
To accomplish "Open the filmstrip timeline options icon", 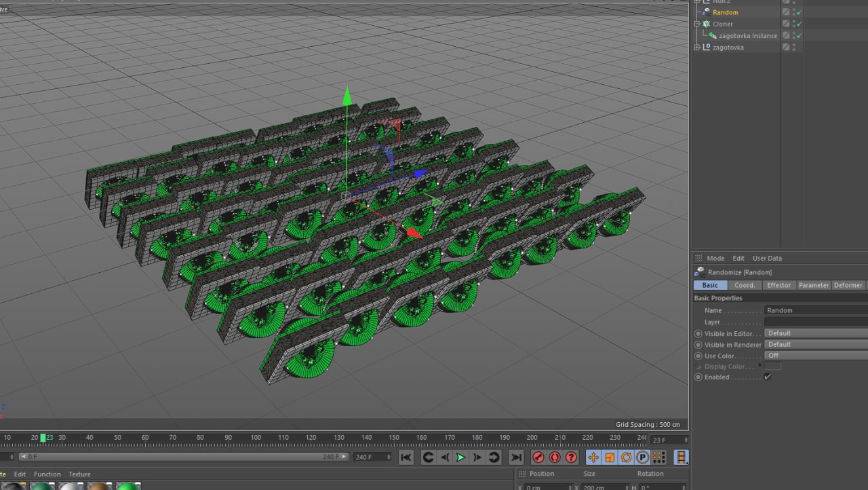I will point(681,457).
